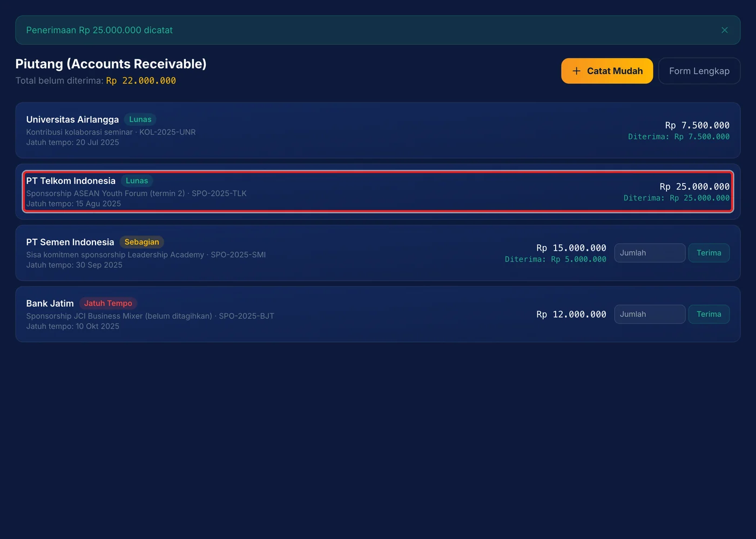Click the Piutang (Accounts Receivable) heading
Screen dimensions: 756x539
pyautogui.click(x=111, y=64)
